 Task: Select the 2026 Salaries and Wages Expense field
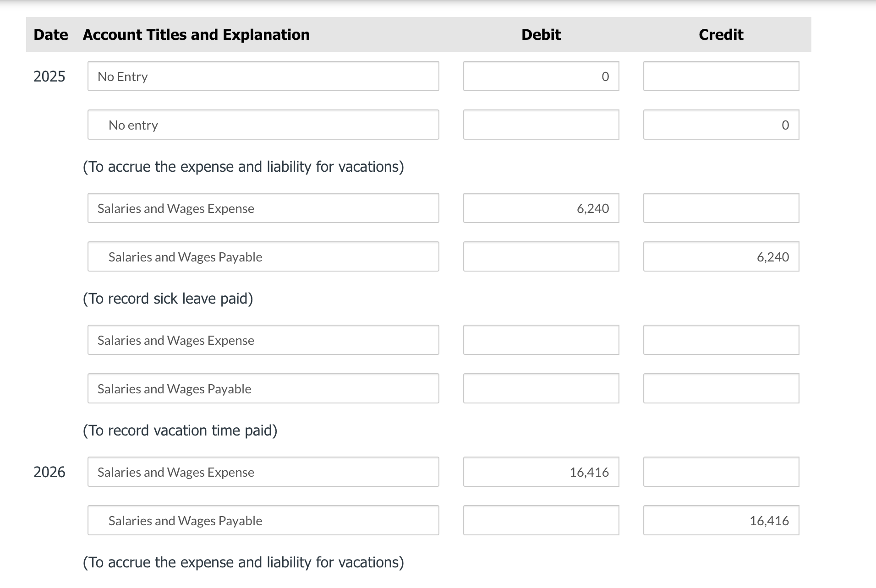point(263,472)
